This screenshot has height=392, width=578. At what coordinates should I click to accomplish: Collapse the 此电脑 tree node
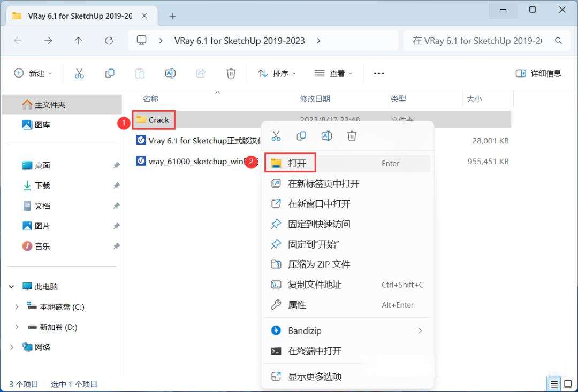[x=11, y=287]
